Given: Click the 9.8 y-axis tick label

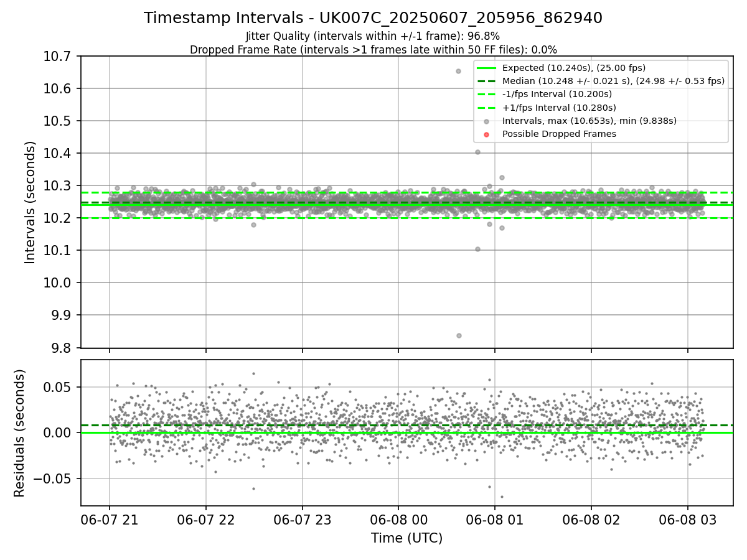Looking at the screenshot, I should 61,348.
